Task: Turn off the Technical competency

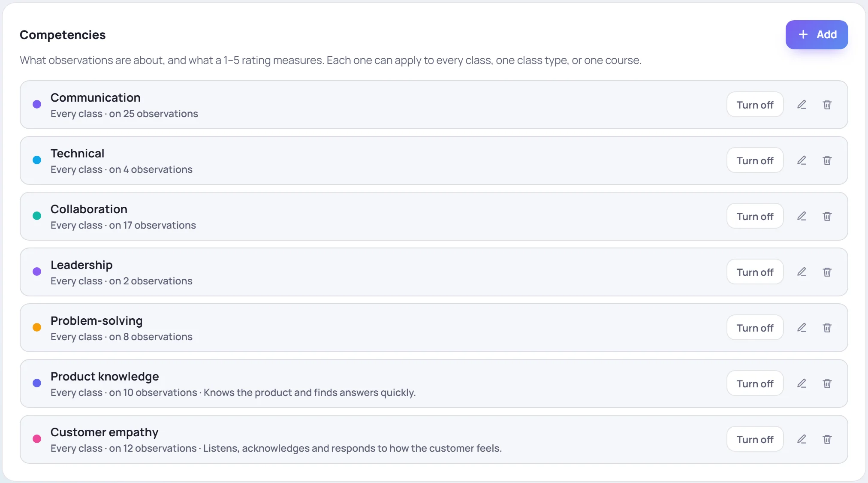Action: [755, 160]
